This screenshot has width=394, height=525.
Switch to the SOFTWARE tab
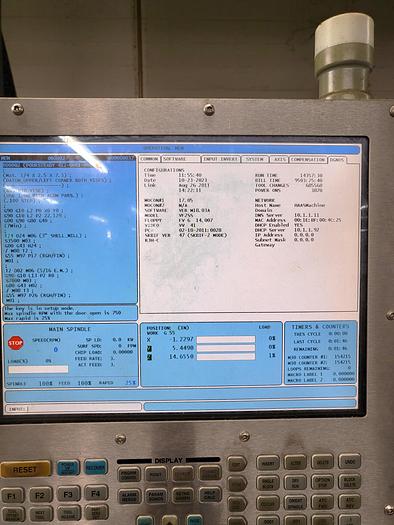181,159
